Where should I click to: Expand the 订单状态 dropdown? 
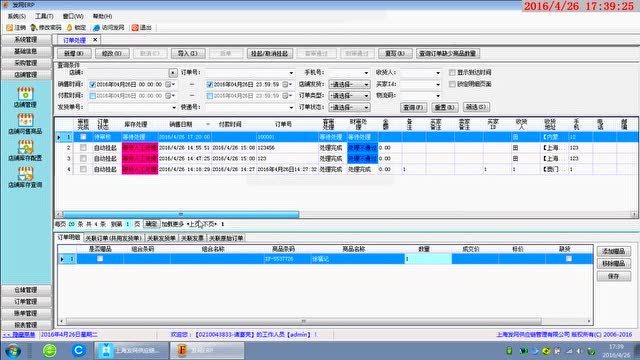point(349,107)
